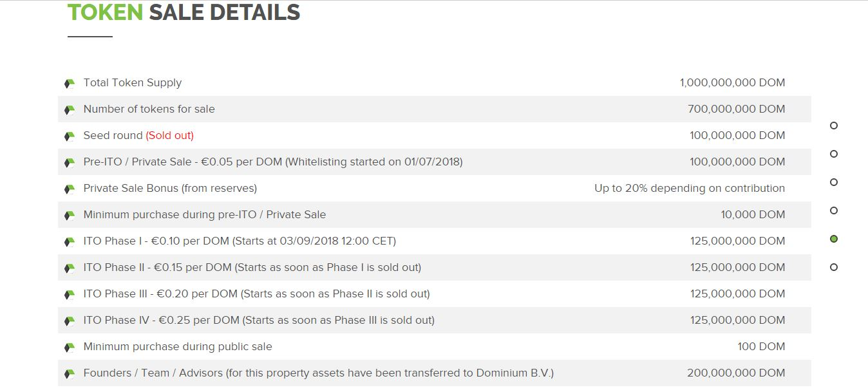Click the ITO Phase IV row text
868x392 pixels.
(x=259, y=321)
